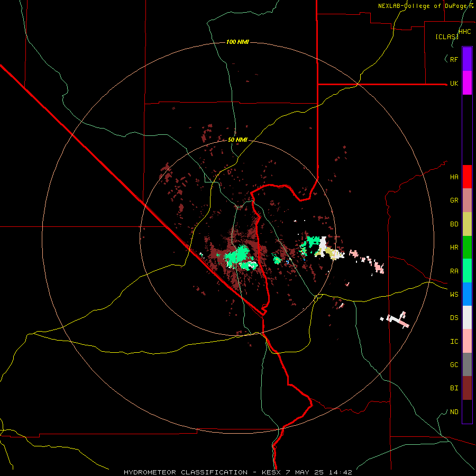Click the GR legend label
476x476 pixels.
[454, 200]
